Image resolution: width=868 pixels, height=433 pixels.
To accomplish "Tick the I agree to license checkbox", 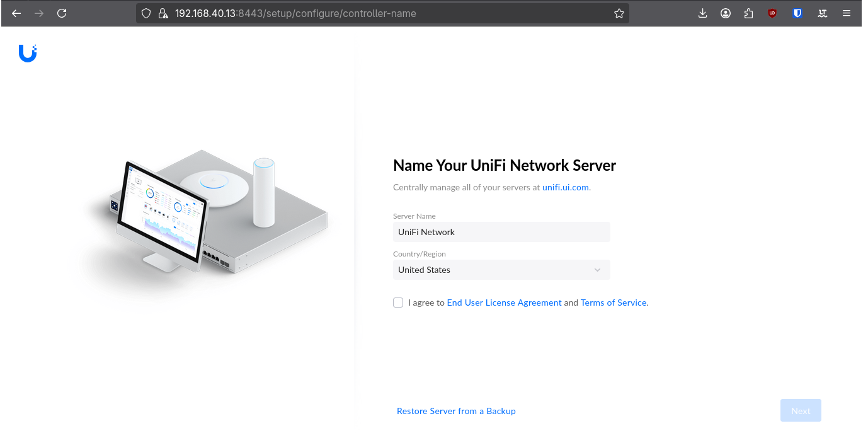I will click(x=398, y=303).
